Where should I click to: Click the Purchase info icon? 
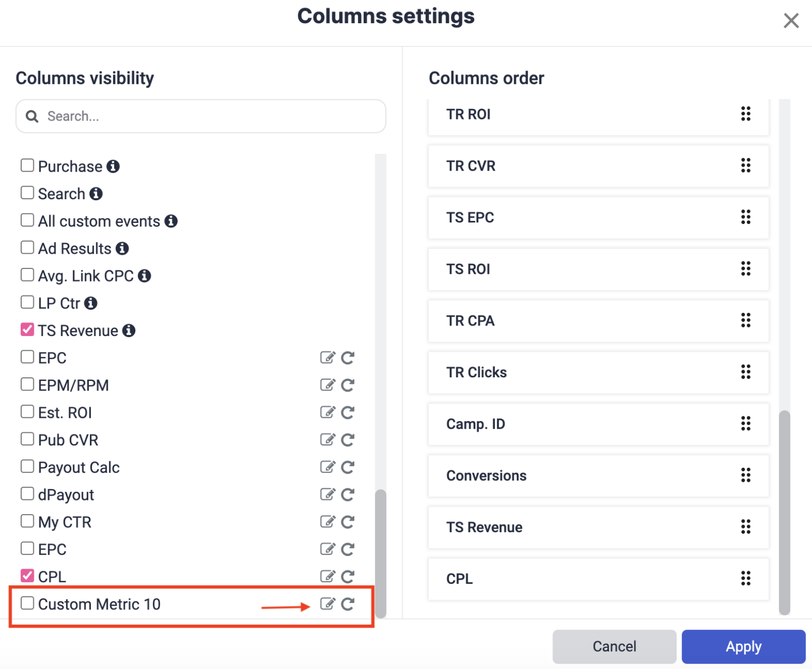point(112,166)
